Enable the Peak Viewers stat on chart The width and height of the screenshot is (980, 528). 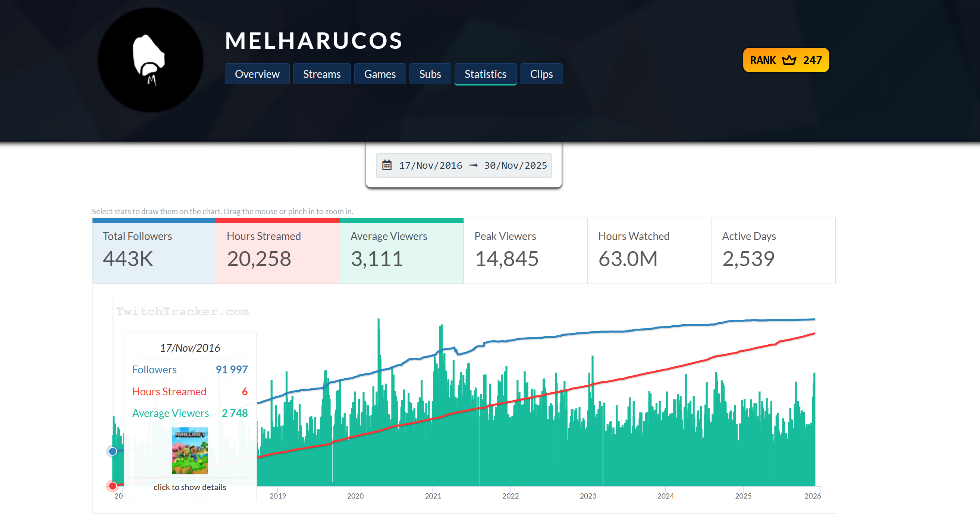[525, 251]
